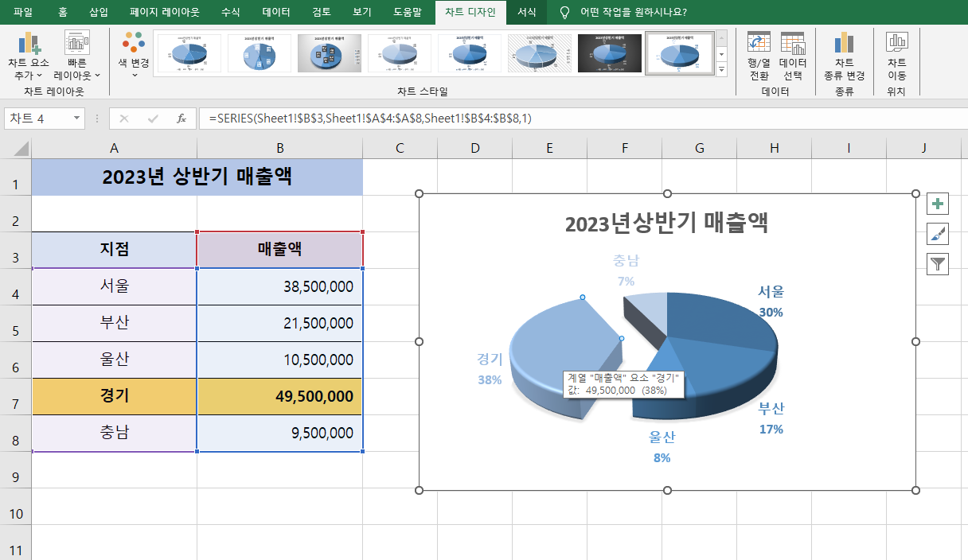Apply the sixth hatched chart style thumbnail
Image resolution: width=968 pixels, height=560 pixels.
[x=540, y=53]
